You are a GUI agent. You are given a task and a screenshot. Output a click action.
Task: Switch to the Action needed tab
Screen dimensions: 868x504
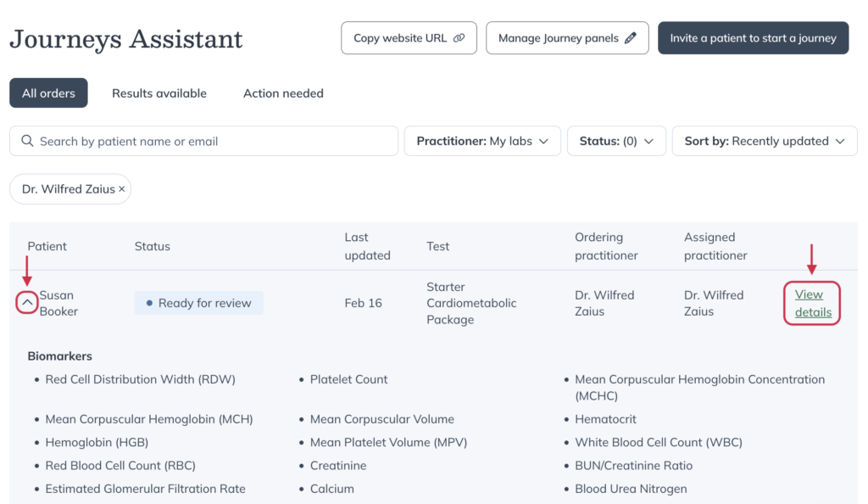click(282, 93)
